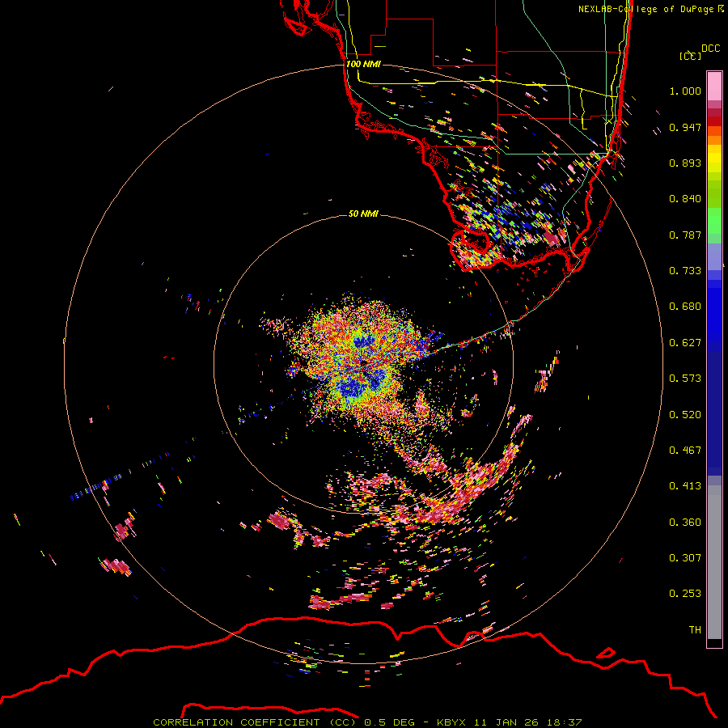The width and height of the screenshot is (728, 728).
Task: Click the 0.893 color scale value
Action: 685,163
